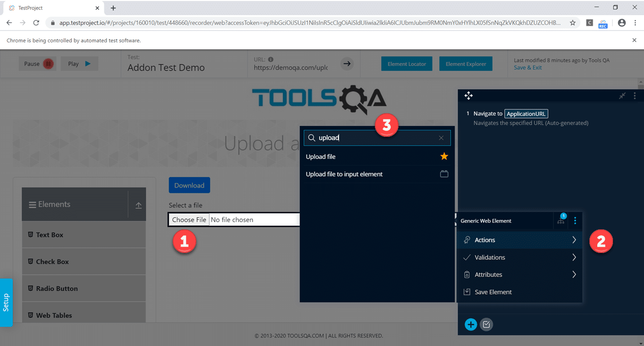The height and width of the screenshot is (346, 644).
Task: Expand the Actions submenu
Action: pos(520,240)
